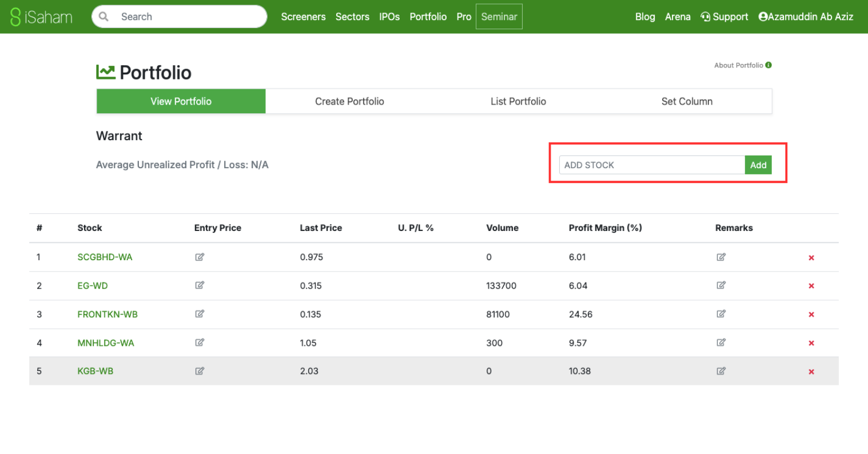Click the About Portfolio info icon
The image size is (868, 454).
(x=769, y=65)
